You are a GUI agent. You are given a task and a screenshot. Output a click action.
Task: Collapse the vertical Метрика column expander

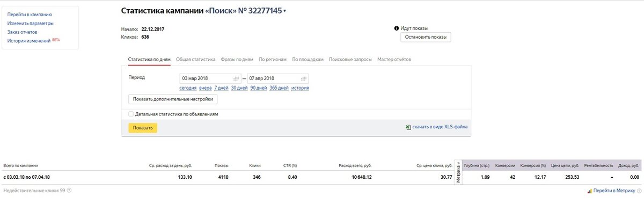(458, 172)
